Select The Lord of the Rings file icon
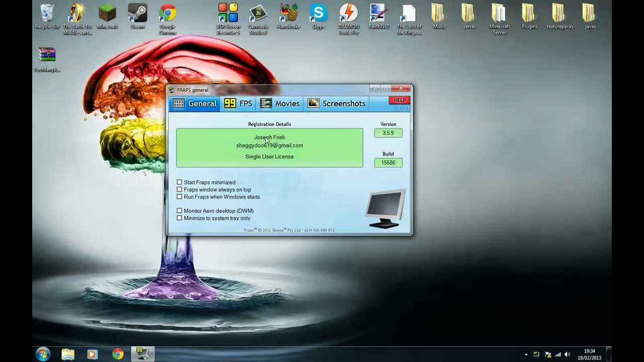This screenshot has width=644, height=362. point(409,19)
